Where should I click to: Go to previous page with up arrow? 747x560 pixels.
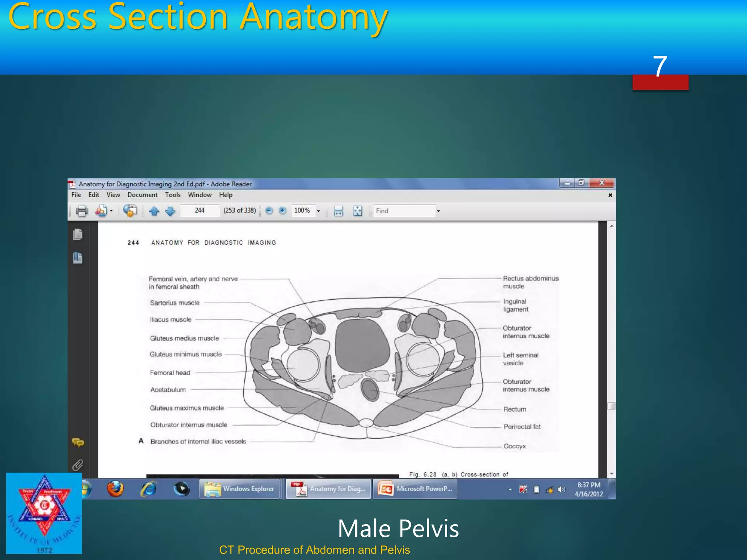click(x=154, y=211)
